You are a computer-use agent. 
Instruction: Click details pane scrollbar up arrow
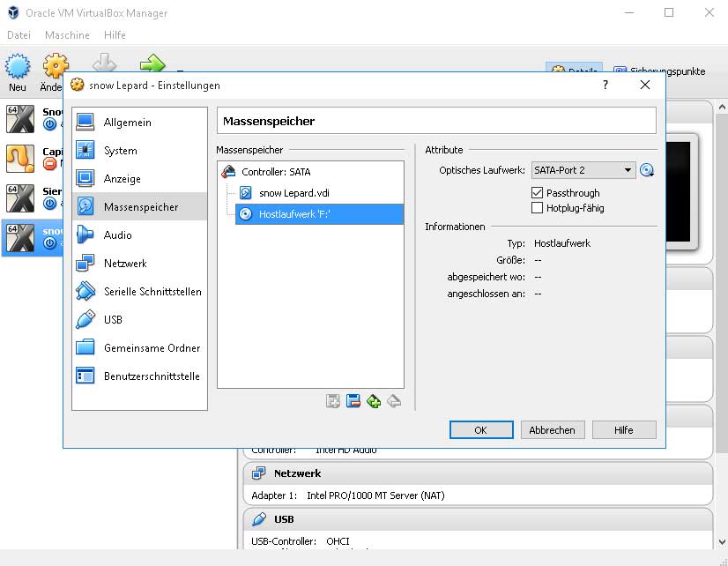coord(722,107)
